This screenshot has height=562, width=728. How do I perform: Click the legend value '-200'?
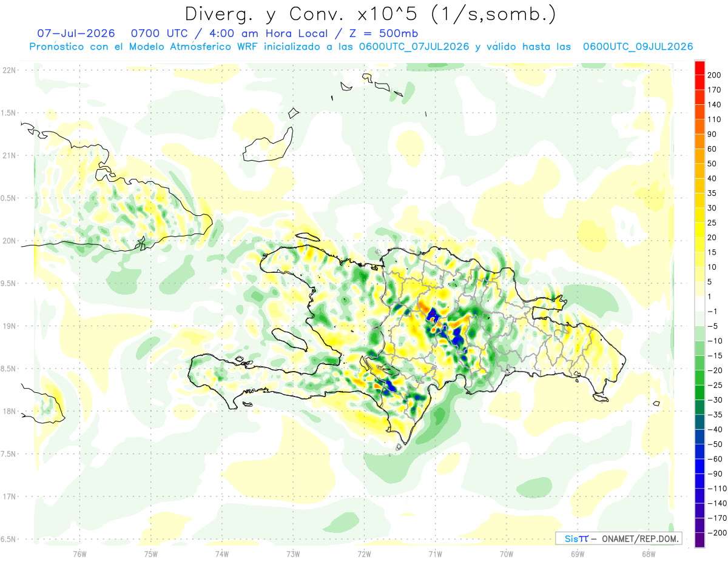(718, 533)
